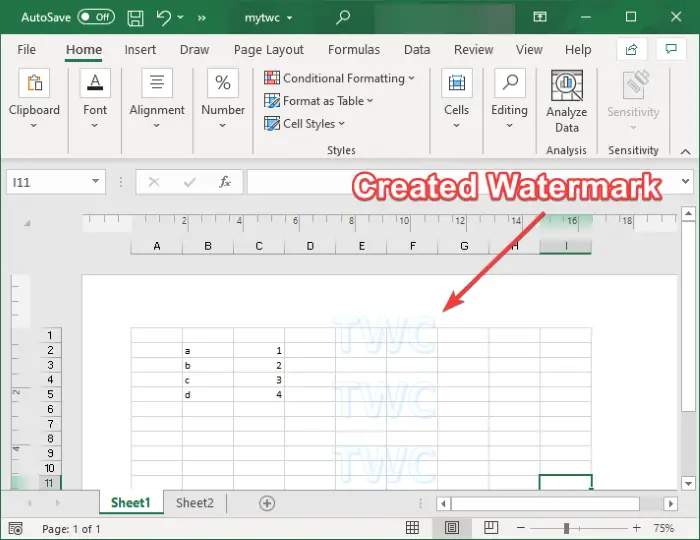Click the Search magnifier in title bar
Image resolution: width=700 pixels, height=540 pixels.
343,17
